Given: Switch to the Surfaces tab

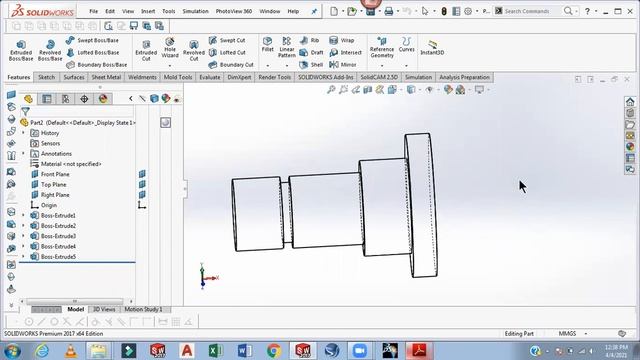Looking at the screenshot, I should tap(74, 77).
